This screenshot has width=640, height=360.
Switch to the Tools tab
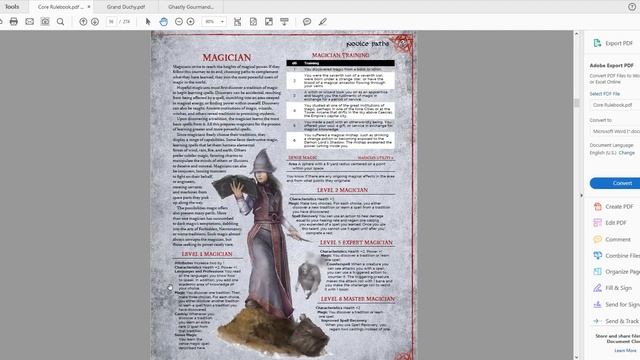tap(12, 7)
